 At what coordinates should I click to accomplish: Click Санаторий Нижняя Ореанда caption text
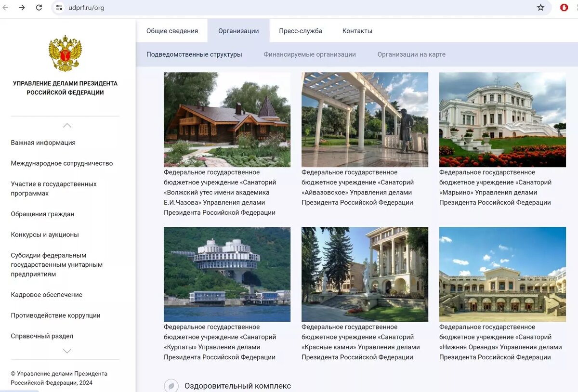[x=501, y=342]
